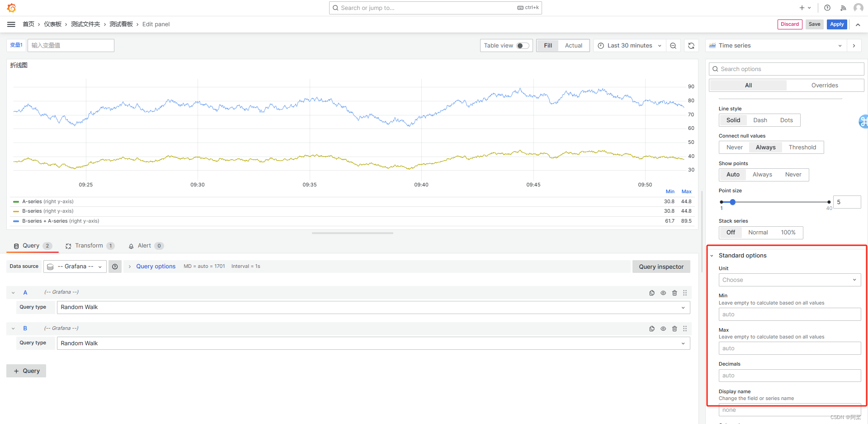This screenshot has width=868, height=424.
Task: Open the help question-mark icon
Action: click(x=827, y=8)
